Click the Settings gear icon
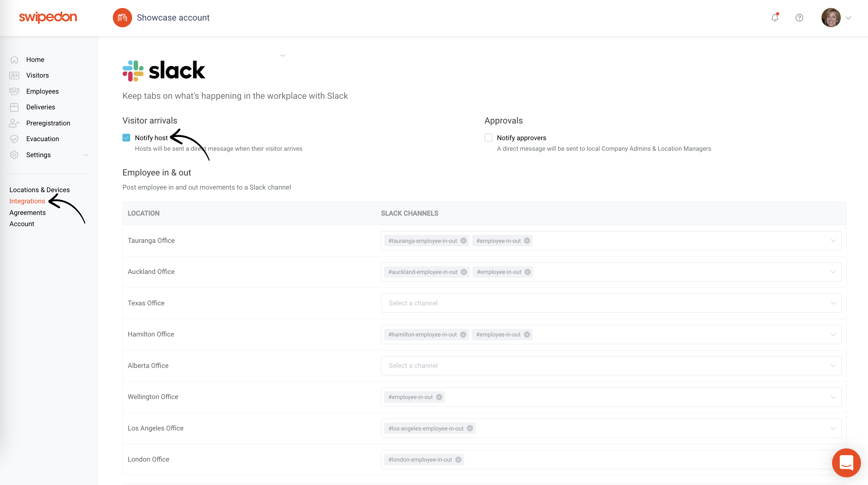 (14, 155)
